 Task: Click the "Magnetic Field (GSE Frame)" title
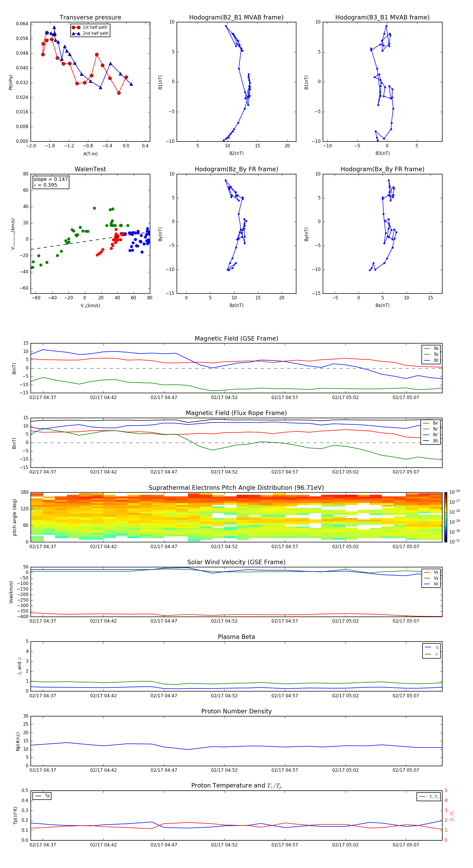[x=236, y=339]
